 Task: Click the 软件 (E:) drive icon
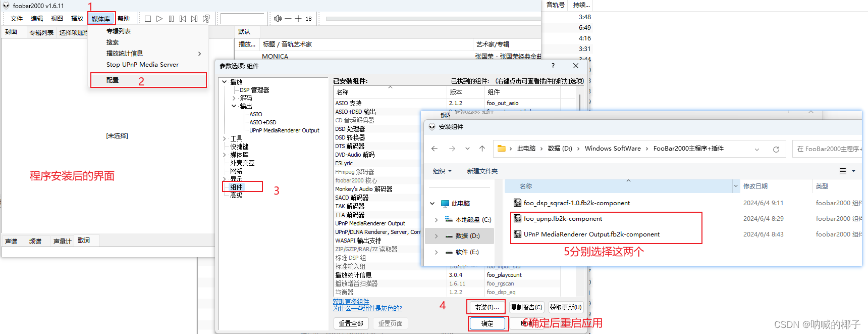(x=449, y=252)
